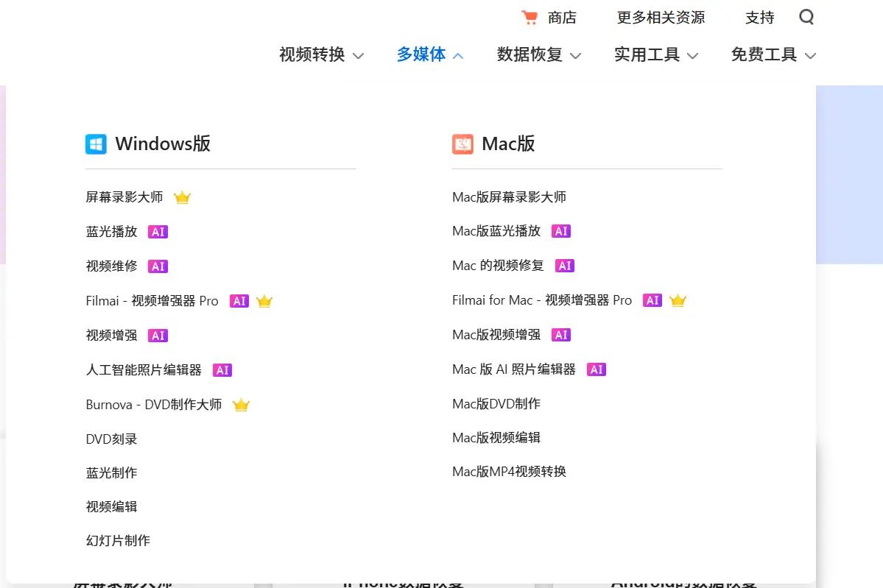Select the 实用工具 menu item
The width and height of the screenshot is (883, 588).
(655, 54)
